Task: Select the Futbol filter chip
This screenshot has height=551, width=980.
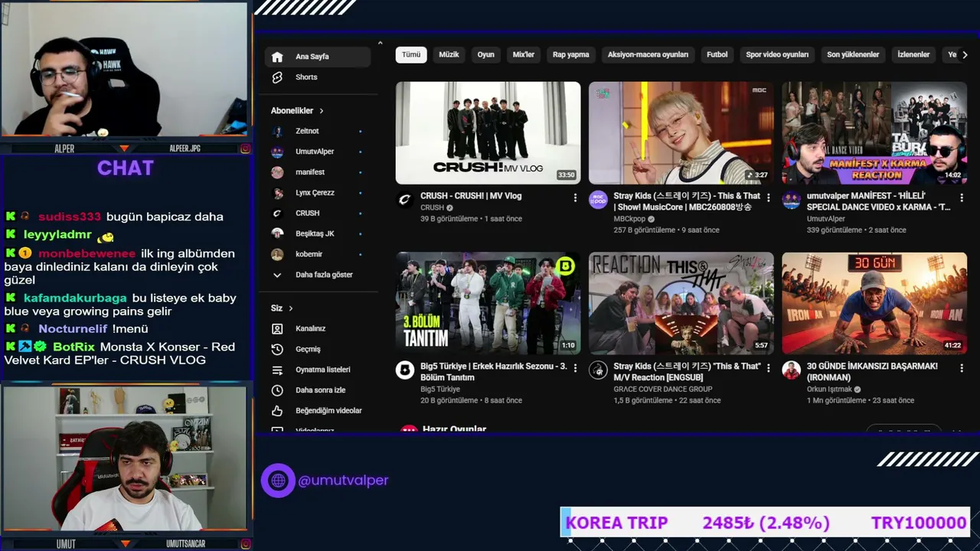Action: pyautogui.click(x=717, y=55)
